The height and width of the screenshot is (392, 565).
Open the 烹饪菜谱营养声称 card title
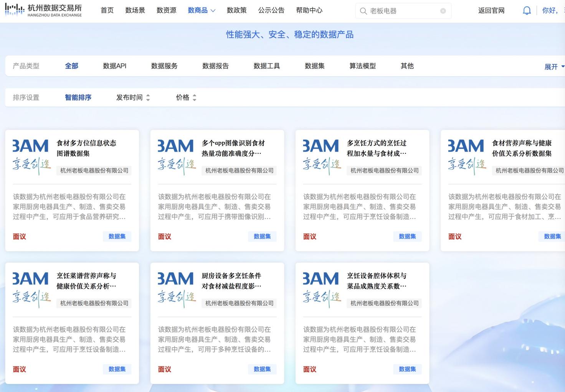pyautogui.click(x=86, y=281)
